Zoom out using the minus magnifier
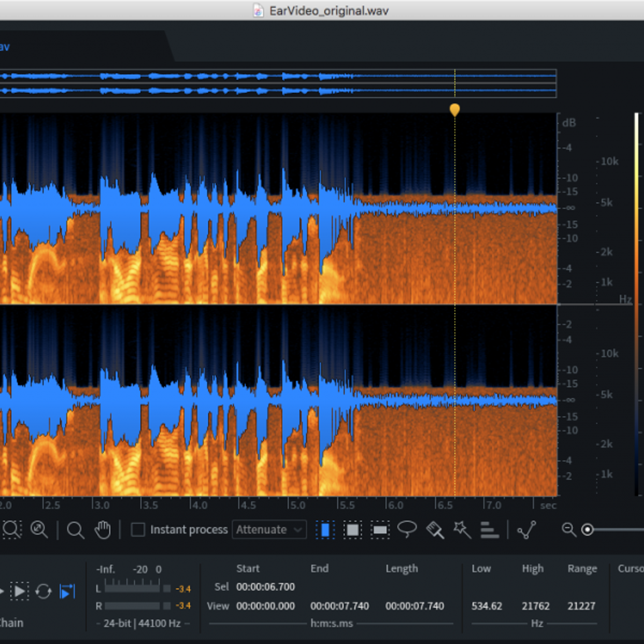644x644 pixels. tap(568, 530)
